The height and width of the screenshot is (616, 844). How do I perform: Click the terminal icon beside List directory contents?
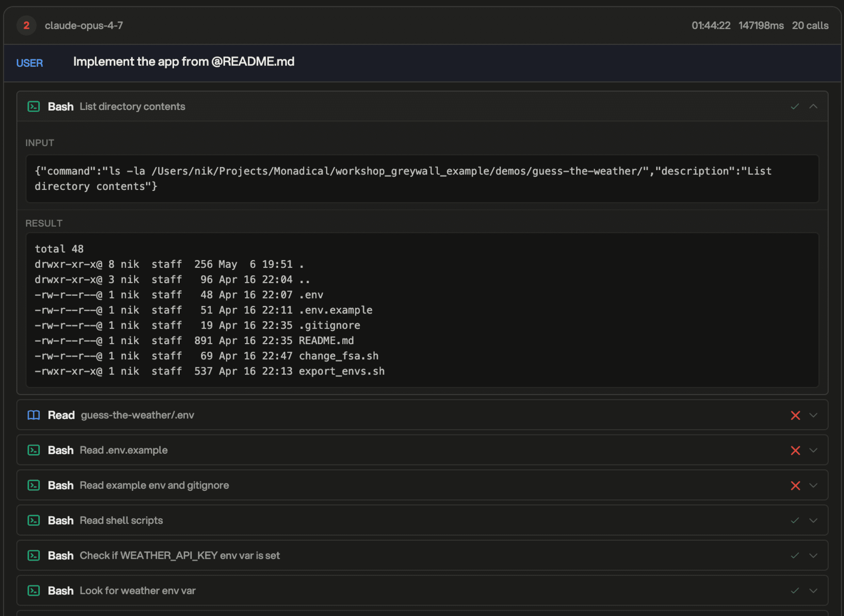pyautogui.click(x=34, y=107)
